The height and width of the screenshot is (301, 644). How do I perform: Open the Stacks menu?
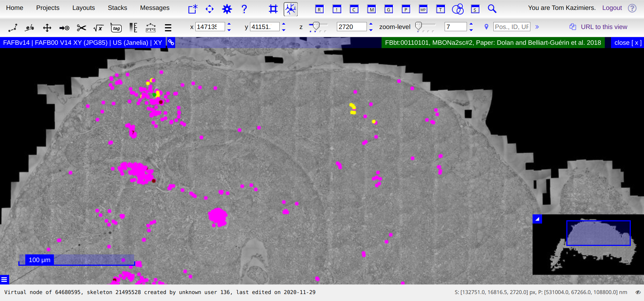[x=117, y=8]
